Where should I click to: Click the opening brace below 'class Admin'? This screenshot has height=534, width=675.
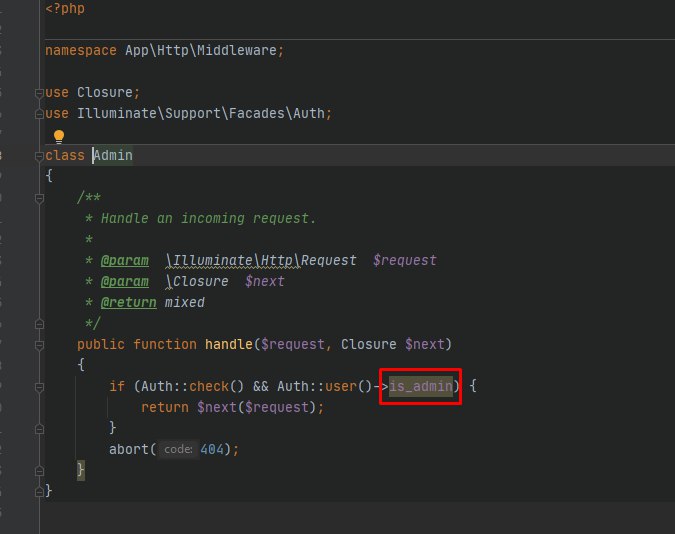49,176
